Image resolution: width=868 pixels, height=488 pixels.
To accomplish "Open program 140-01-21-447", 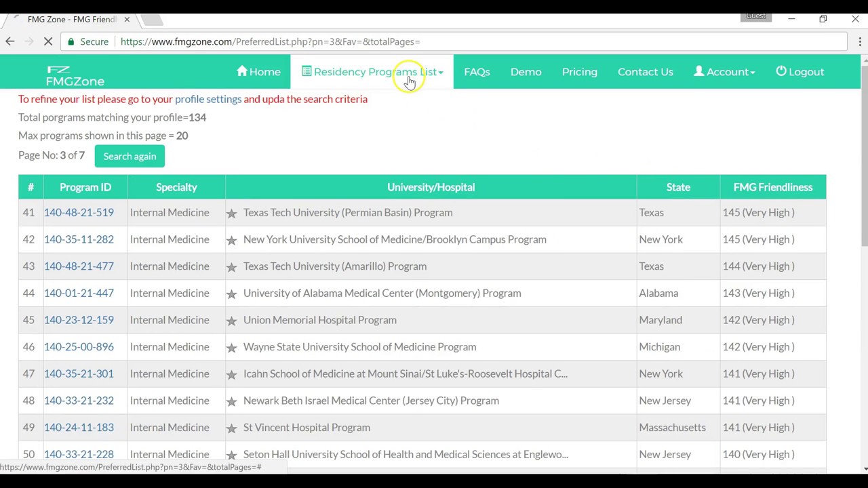I will (79, 293).
